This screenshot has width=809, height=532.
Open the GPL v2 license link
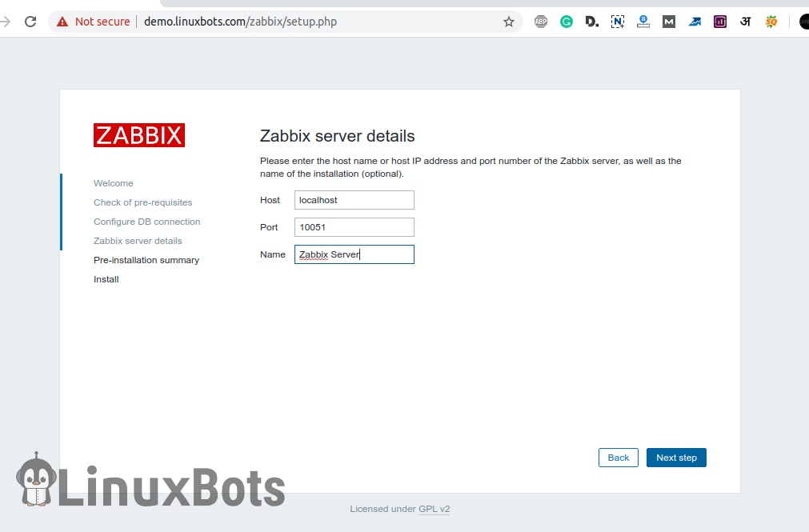point(433,509)
